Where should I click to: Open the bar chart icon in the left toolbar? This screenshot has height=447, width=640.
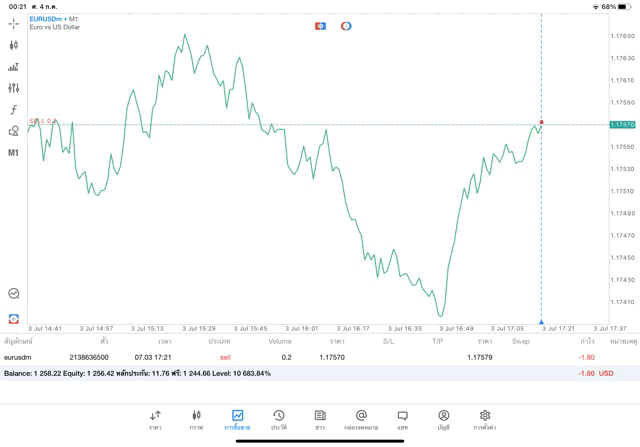pos(14,67)
